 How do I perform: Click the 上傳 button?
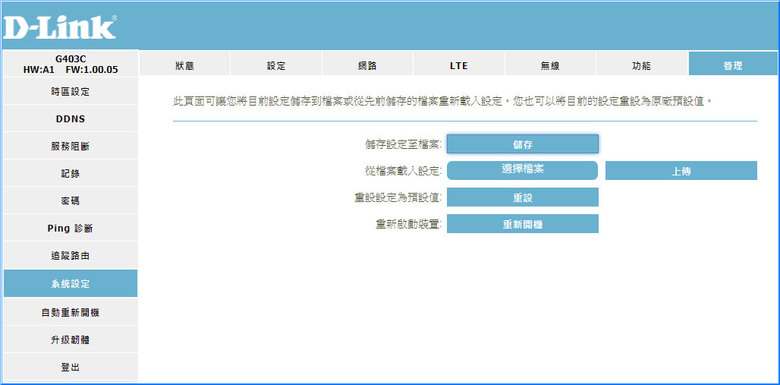point(681,171)
